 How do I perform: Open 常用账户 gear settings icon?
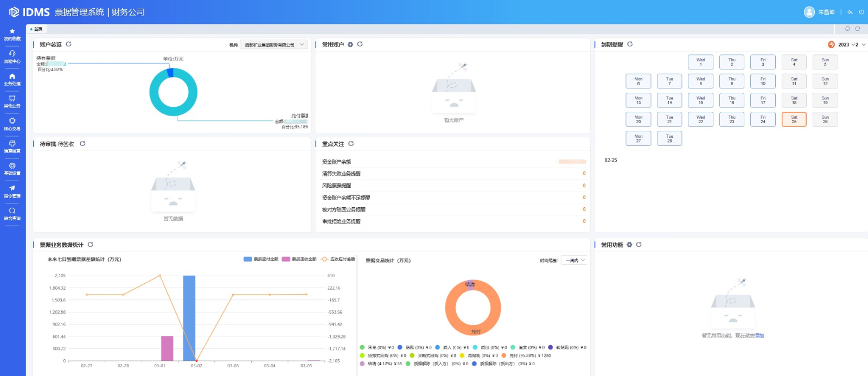click(350, 44)
